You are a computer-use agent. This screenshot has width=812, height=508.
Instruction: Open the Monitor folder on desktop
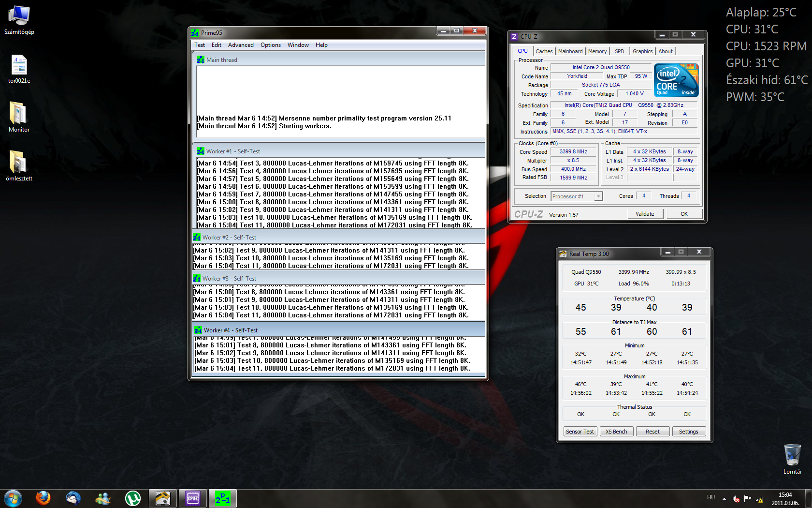coord(19,117)
